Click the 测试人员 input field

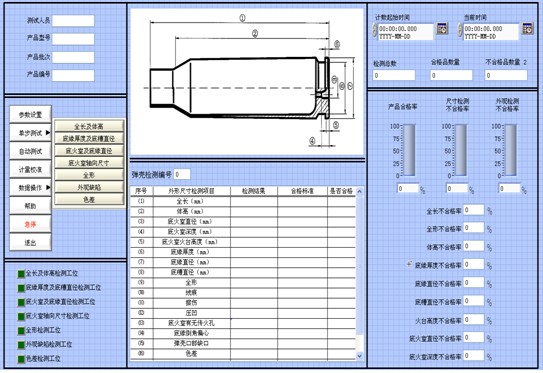(x=73, y=21)
